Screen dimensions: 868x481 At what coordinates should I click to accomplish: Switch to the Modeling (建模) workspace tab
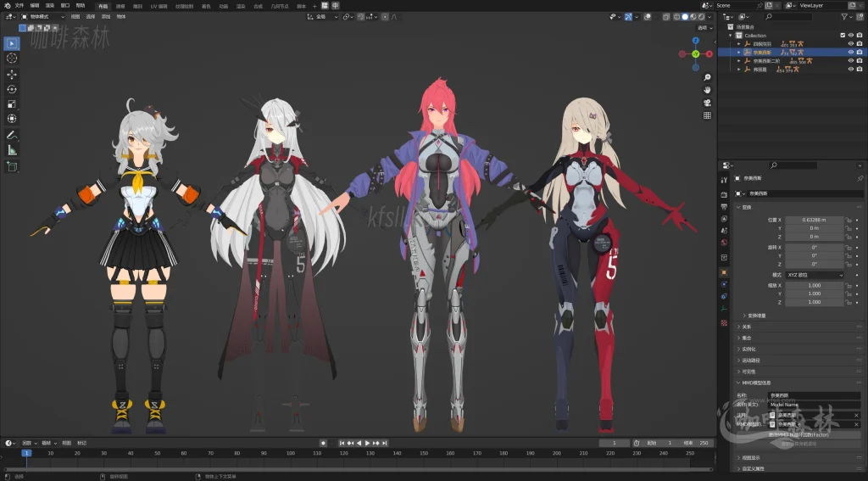(120, 6)
